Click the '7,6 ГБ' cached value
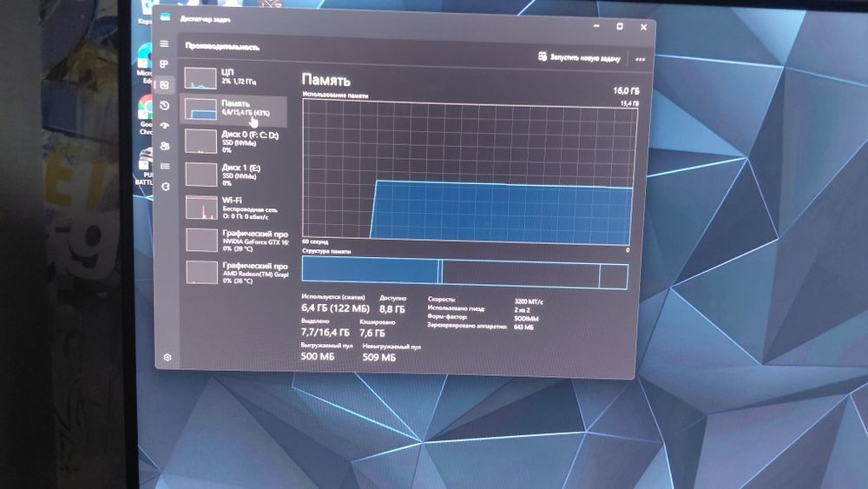 372,333
